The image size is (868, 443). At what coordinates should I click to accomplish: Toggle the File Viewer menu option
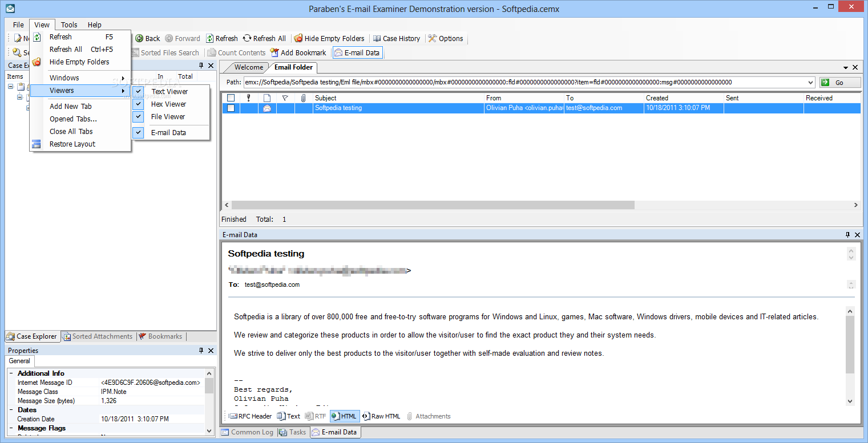pyautogui.click(x=171, y=116)
